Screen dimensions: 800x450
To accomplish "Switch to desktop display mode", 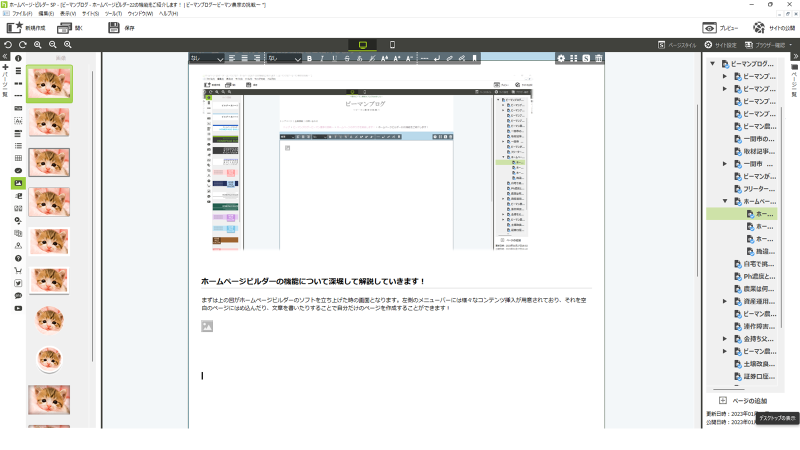I will click(361, 45).
